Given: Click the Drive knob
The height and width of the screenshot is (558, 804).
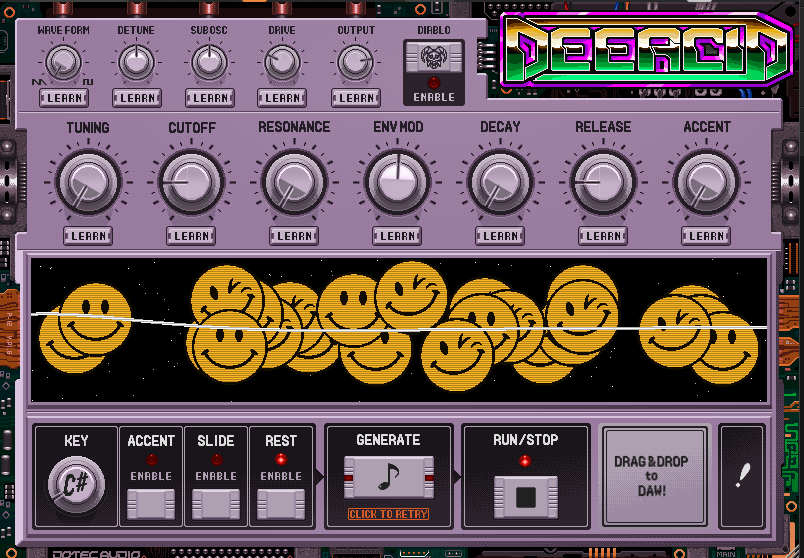Looking at the screenshot, I should 282,62.
